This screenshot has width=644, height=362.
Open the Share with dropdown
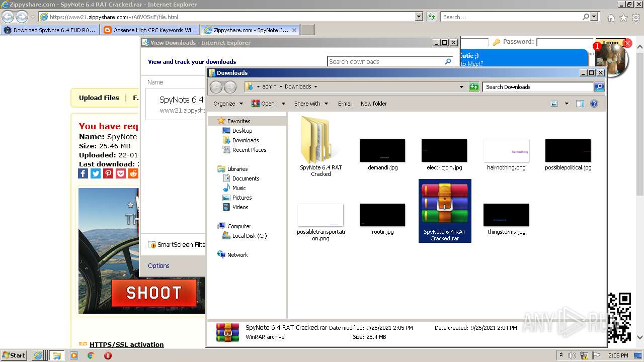click(311, 104)
